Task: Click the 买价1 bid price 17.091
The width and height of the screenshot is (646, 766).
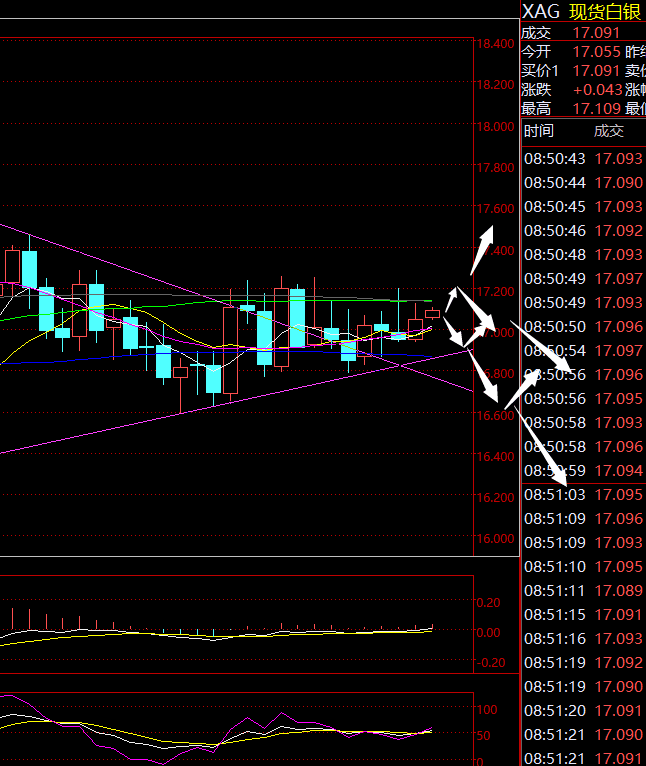Action: [596, 71]
